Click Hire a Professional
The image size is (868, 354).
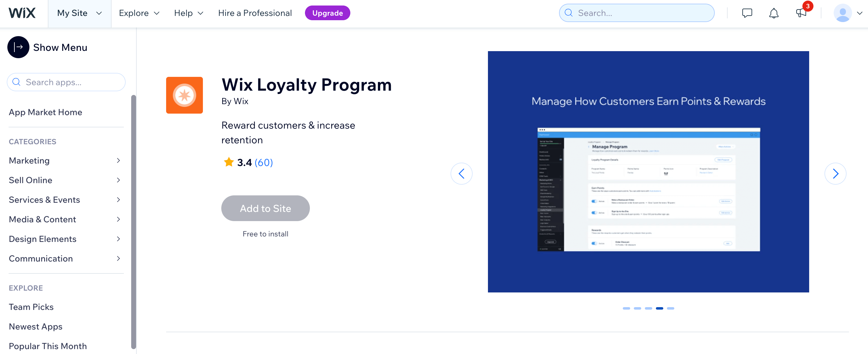coord(255,13)
